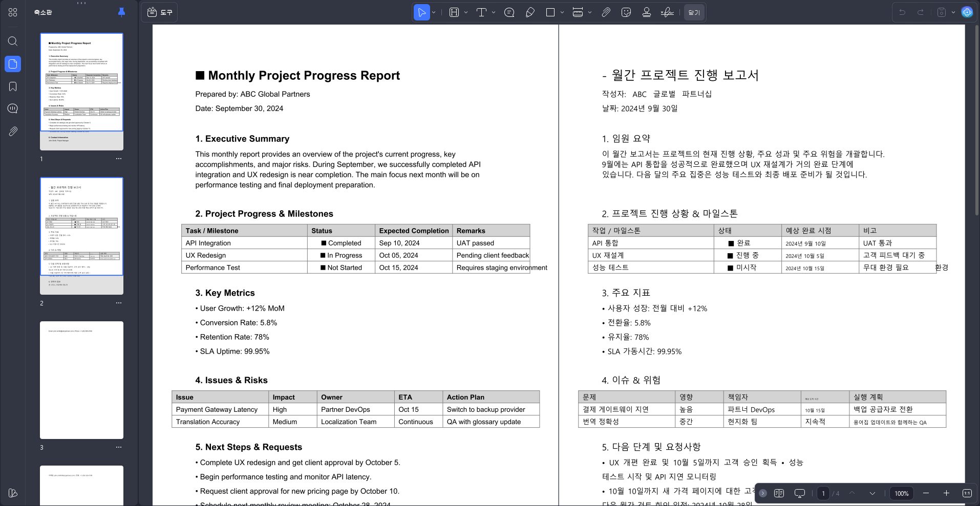Viewport: 980px width, 506px height.
Task: Open the signature tool
Action: point(667,12)
